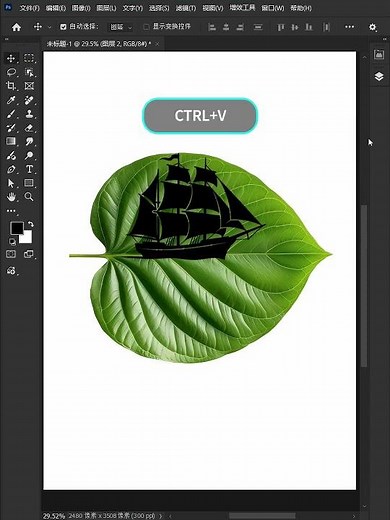Viewport: 390px width, 520px height.
Task: Open the 窗口(W) menu
Action: click(273, 8)
